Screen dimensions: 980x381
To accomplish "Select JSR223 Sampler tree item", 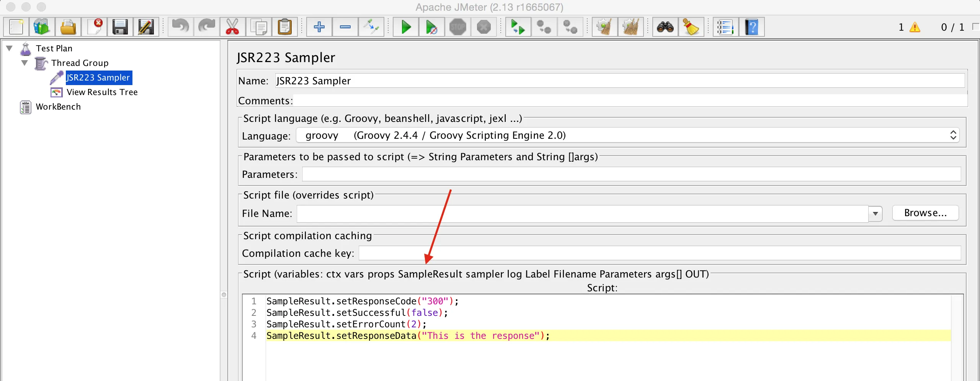I will pyautogui.click(x=98, y=77).
